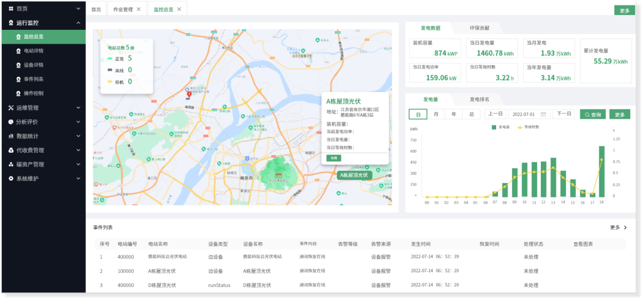Open the calendar icon in the date field
Screen dimensions: 644x302
(543, 114)
